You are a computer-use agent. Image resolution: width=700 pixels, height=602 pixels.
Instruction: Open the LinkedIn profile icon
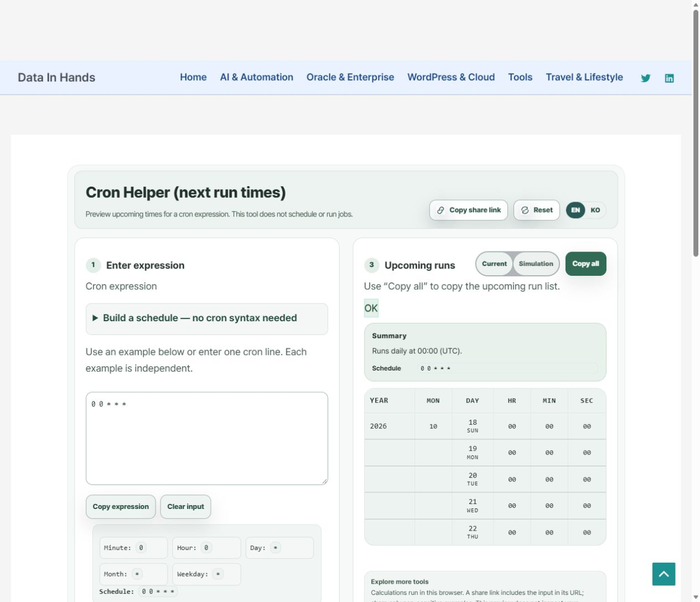pos(669,78)
